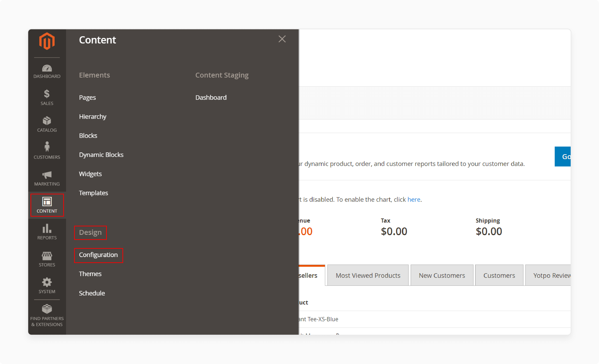Open Widgets menu item
Image resolution: width=599 pixels, height=364 pixels.
[x=90, y=174]
